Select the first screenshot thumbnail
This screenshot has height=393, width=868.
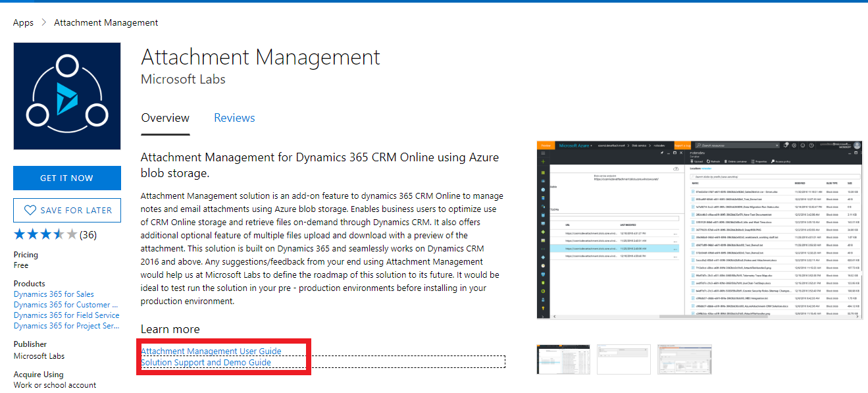(563, 359)
